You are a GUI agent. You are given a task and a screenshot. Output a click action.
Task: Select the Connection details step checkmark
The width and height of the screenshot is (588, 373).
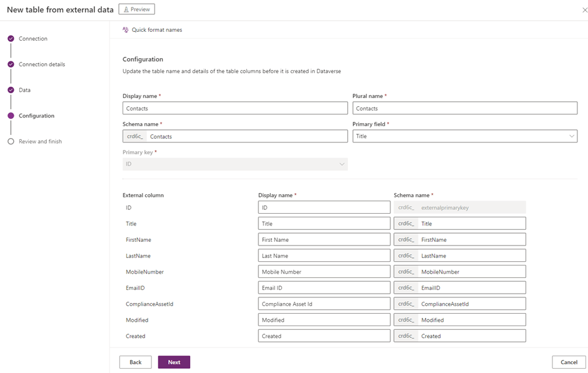11,64
